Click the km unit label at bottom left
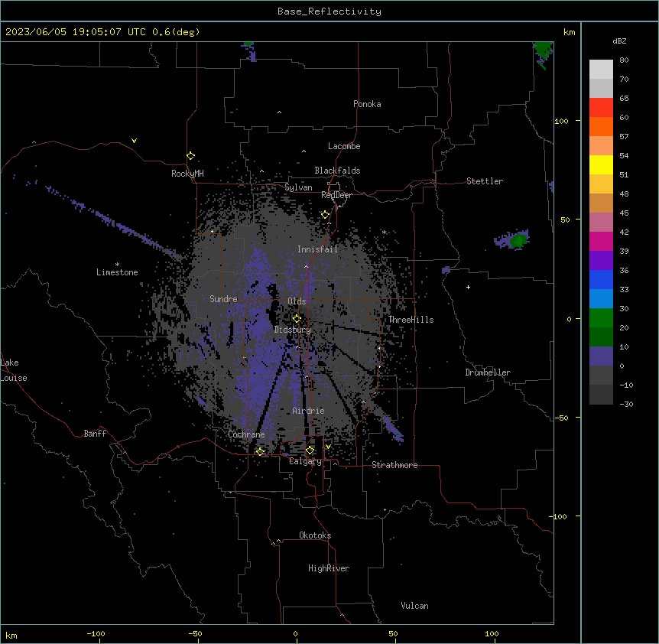Viewport: 659px width, 644px height. 11,636
